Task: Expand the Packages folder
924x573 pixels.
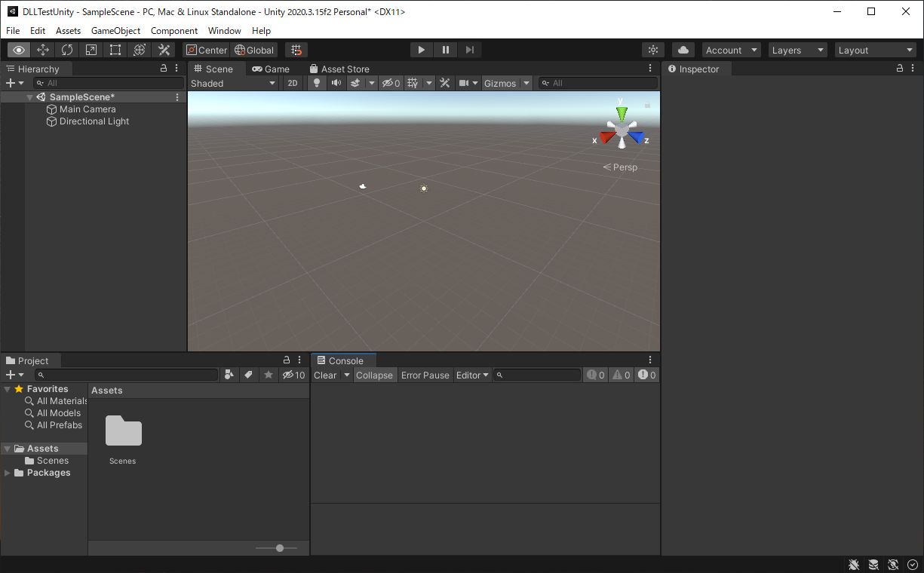Action: [x=8, y=473]
